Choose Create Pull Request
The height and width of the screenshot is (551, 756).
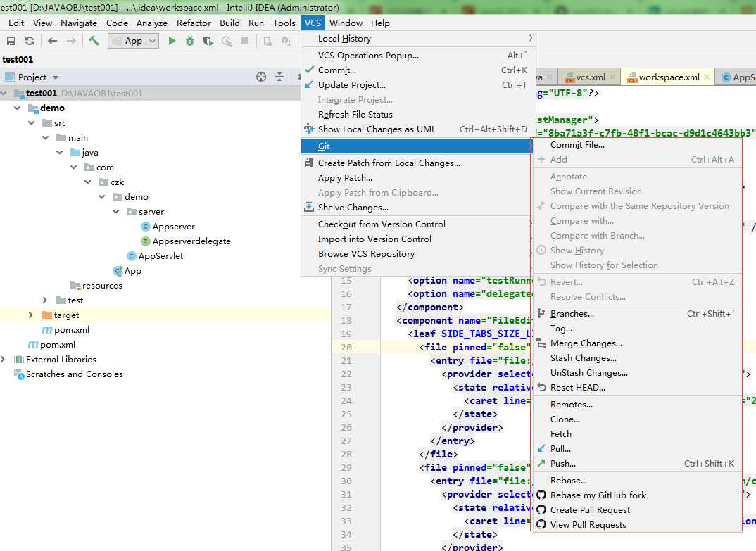(x=636, y=510)
